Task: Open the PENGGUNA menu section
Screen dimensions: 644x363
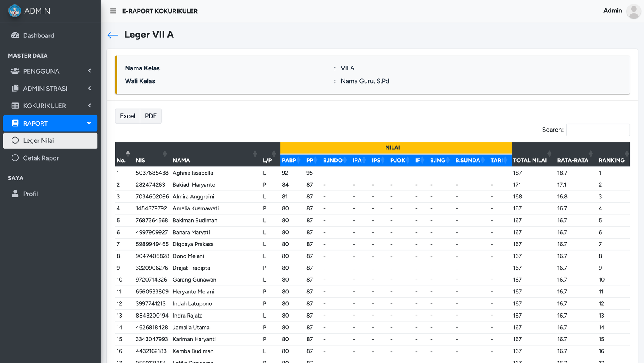Action: (x=50, y=71)
